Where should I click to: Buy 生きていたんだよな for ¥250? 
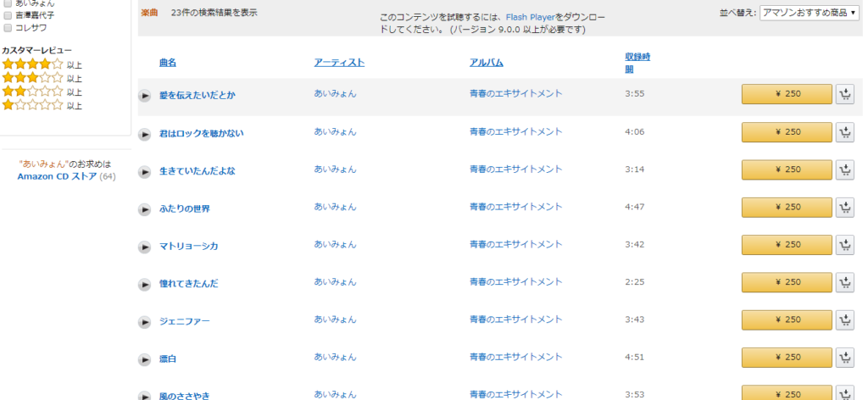pos(787,169)
